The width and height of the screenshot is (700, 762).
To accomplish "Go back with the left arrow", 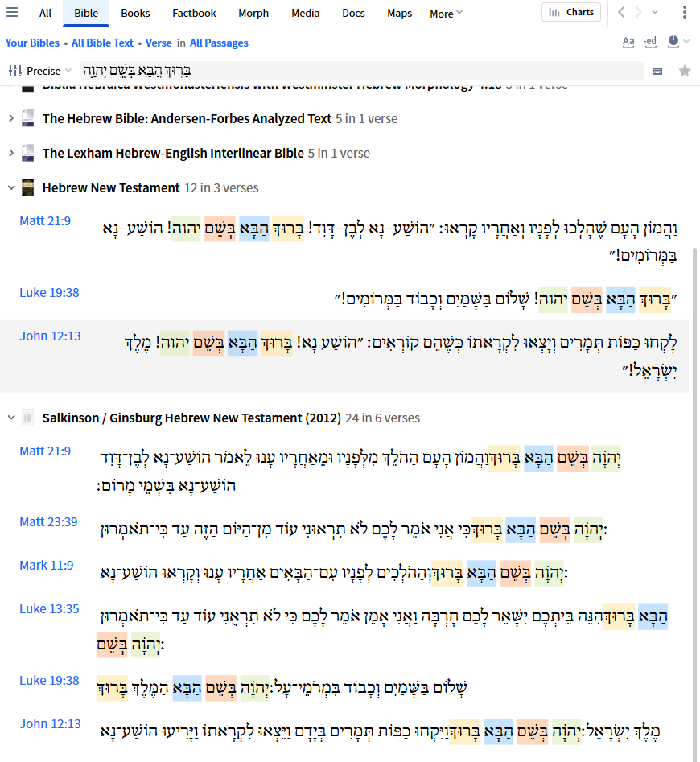I will coord(621,12).
